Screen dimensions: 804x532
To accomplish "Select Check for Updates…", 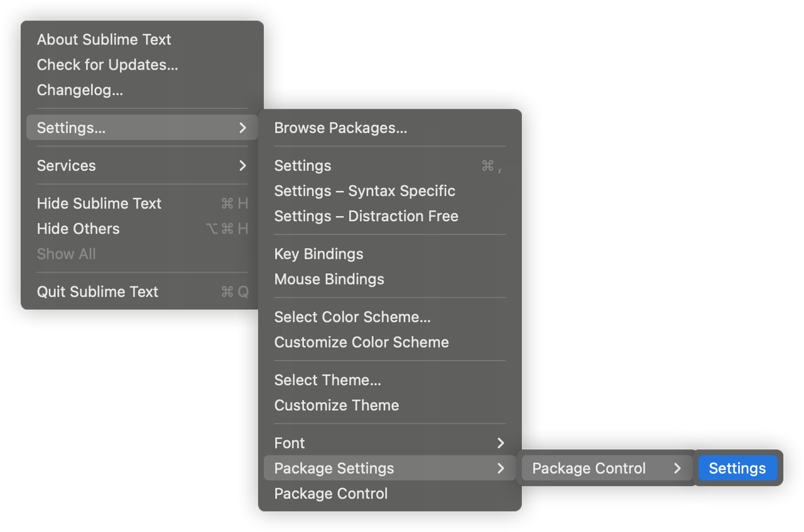I will pyautogui.click(x=142, y=65).
